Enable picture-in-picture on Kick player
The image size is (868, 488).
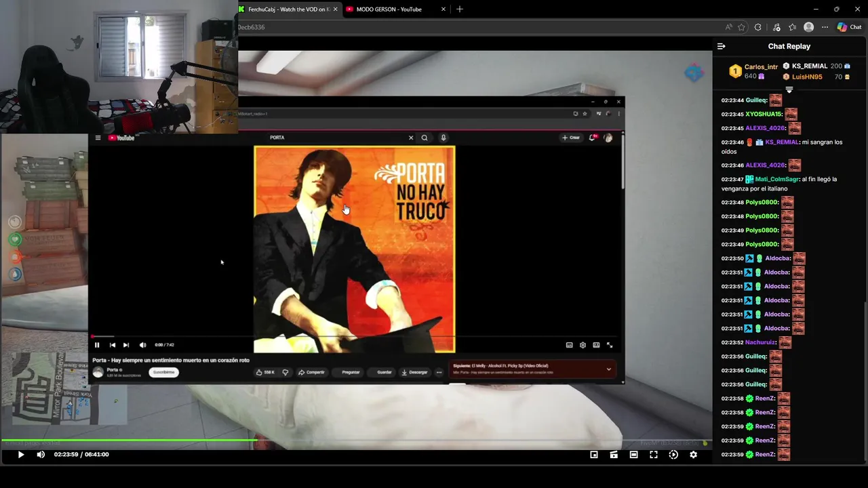[594, 455]
